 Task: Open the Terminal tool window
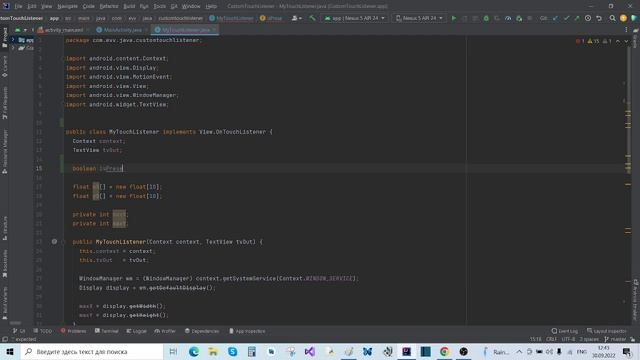pos(107,331)
